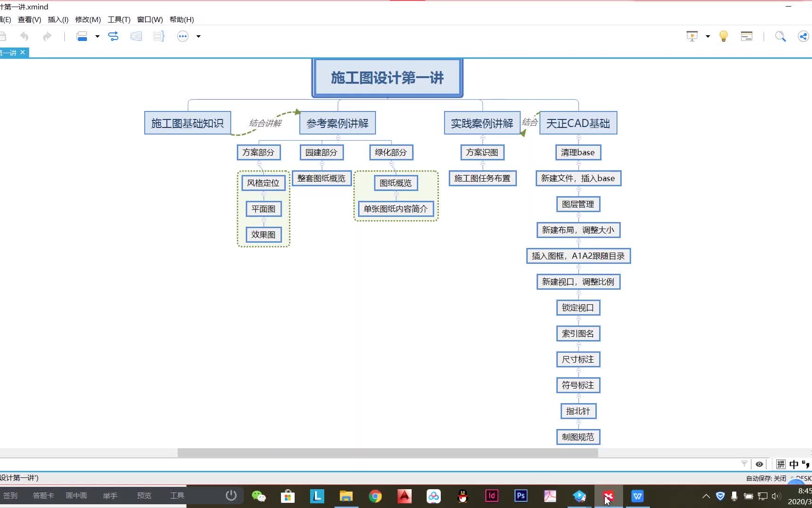Click the insert topic icon
The height and width of the screenshot is (508, 812).
click(x=82, y=36)
